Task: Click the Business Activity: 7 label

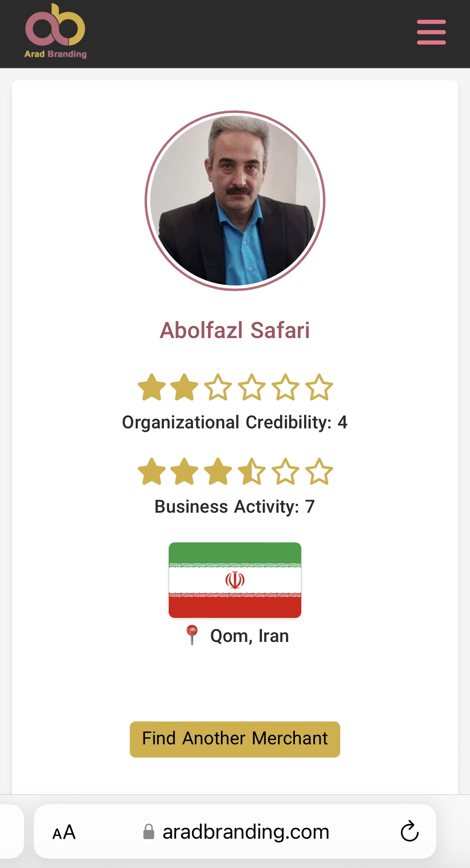Action: 235,507
